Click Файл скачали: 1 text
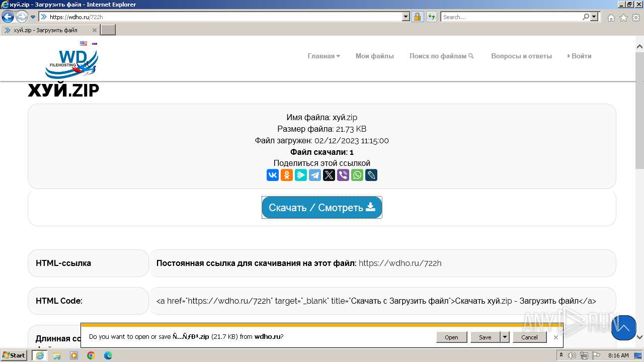The height and width of the screenshot is (362, 644). pyautogui.click(x=322, y=152)
